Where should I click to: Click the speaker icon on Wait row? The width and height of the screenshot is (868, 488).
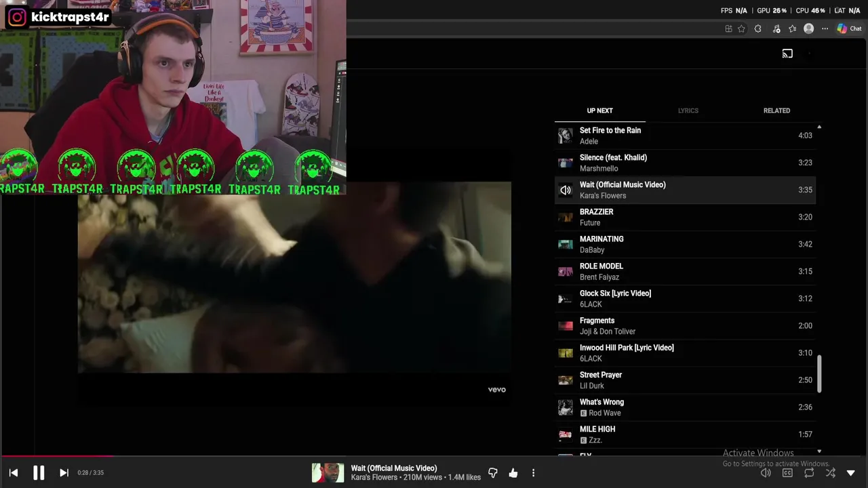[565, 190]
